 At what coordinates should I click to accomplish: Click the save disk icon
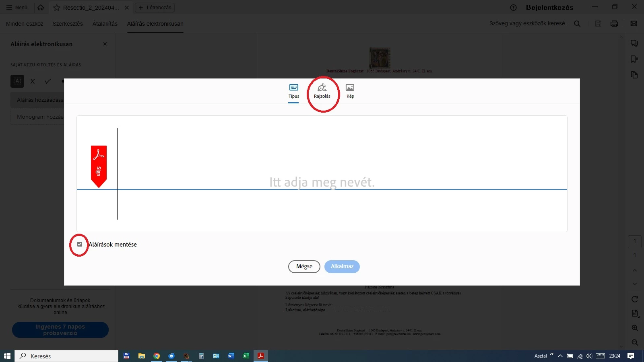(x=598, y=24)
